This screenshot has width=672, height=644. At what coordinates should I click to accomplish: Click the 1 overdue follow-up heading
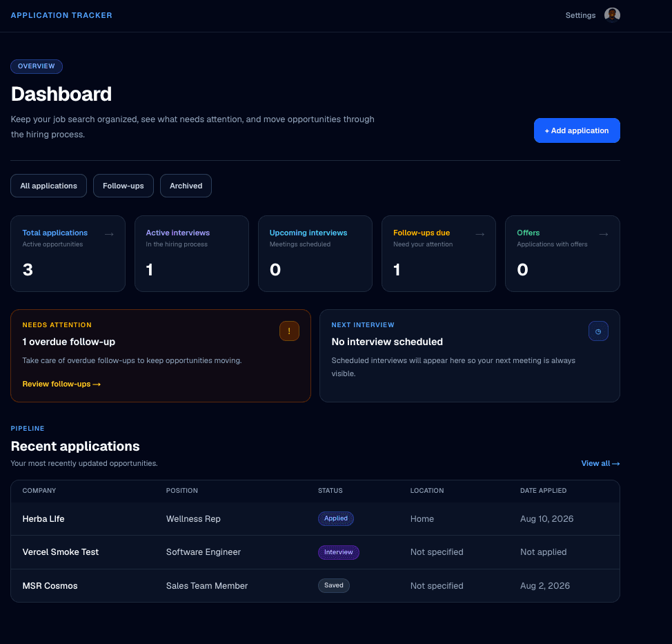point(68,342)
